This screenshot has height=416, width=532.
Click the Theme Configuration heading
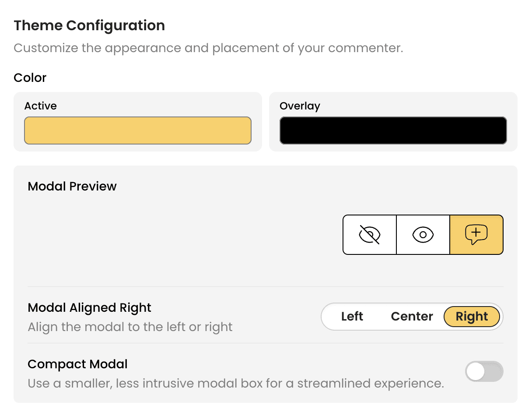coord(89,26)
